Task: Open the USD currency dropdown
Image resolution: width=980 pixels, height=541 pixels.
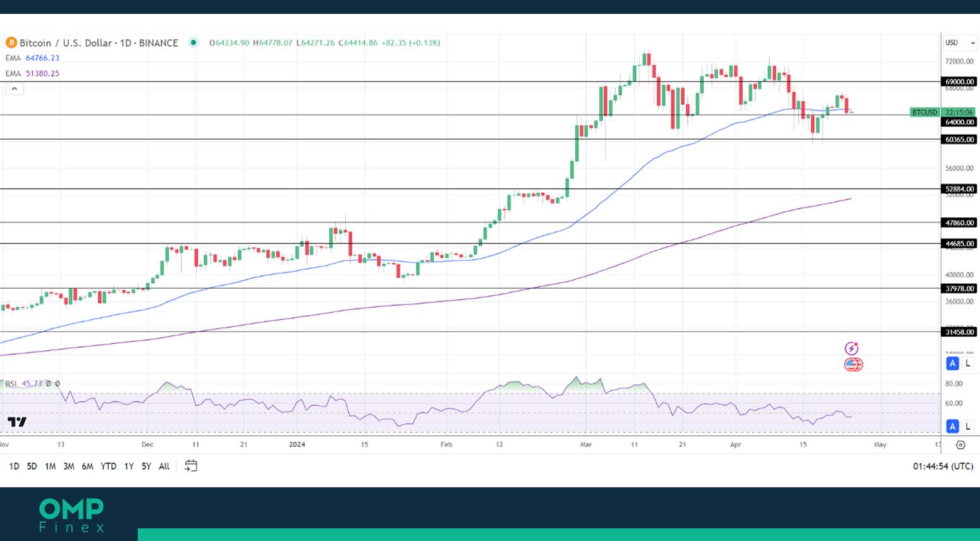Action: coord(960,42)
